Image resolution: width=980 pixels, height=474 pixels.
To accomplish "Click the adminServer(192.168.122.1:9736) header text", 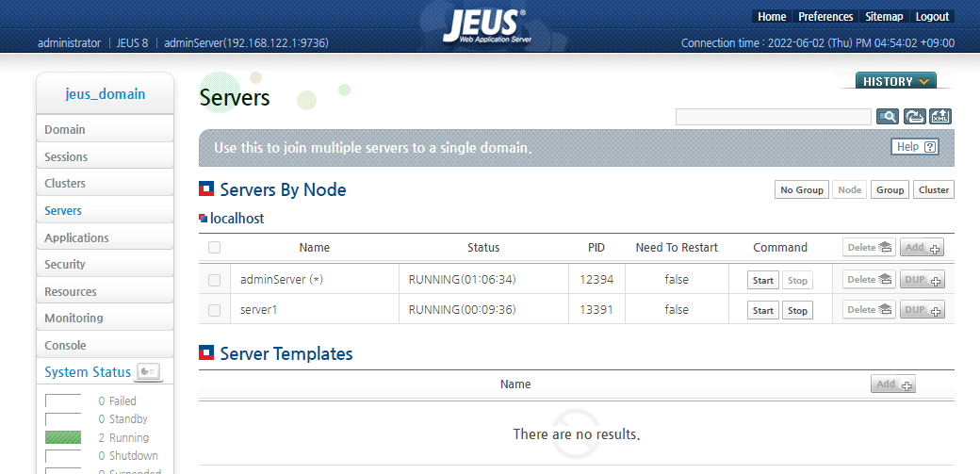I will (x=246, y=43).
